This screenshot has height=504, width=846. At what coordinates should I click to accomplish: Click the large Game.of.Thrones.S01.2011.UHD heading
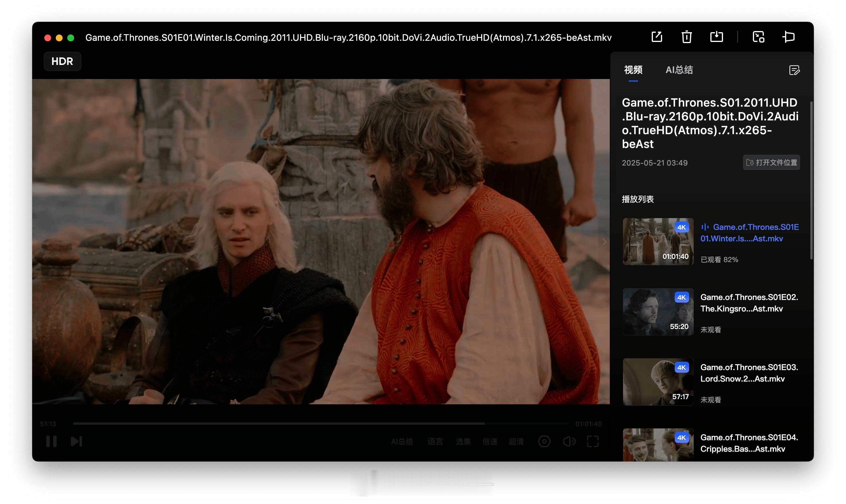(710, 123)
